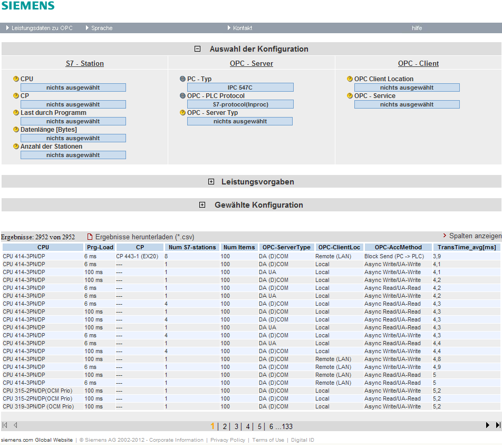Sort by OPC-AccMethod column header
The height and width of the screenshot is (448, 502).
(x=398, y=247)
